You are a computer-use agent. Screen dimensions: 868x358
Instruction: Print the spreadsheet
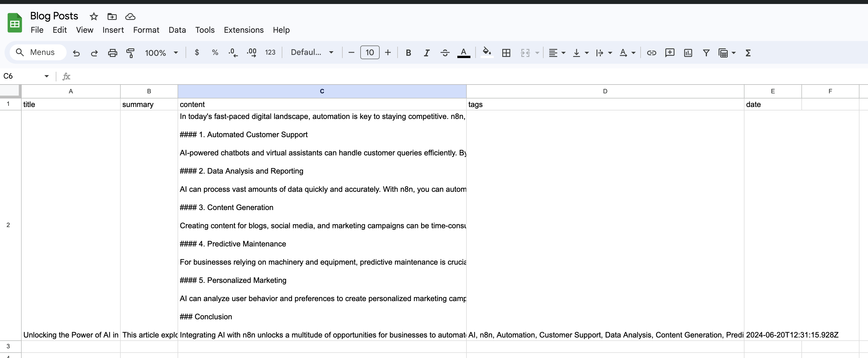pos(112,53)
